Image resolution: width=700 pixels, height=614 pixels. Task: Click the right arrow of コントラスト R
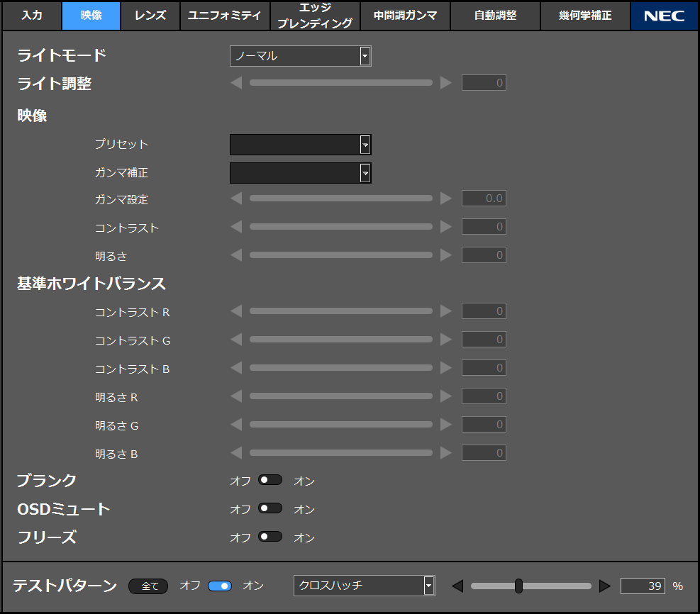coord(445,311)
